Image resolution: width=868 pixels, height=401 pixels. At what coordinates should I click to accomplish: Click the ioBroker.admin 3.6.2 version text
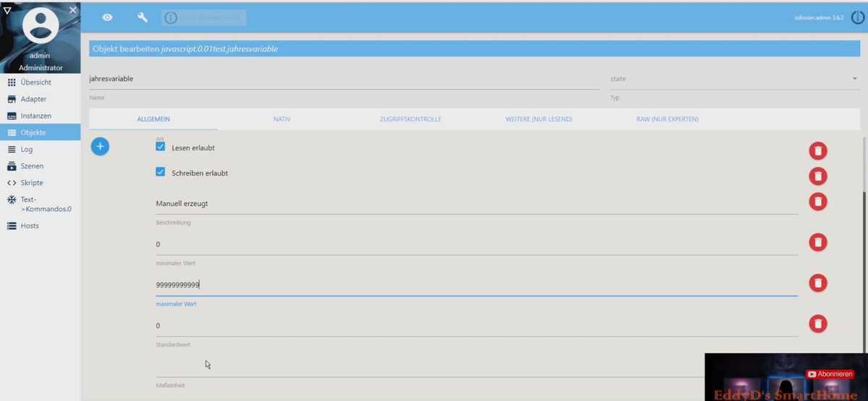click(x=819, y=17)
